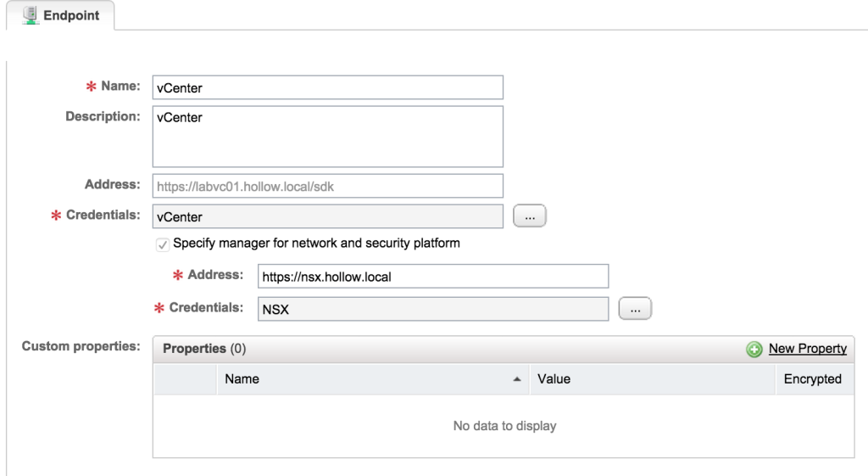
Task: Click the vCenter Credentials text field
Action: coord(327,216)
